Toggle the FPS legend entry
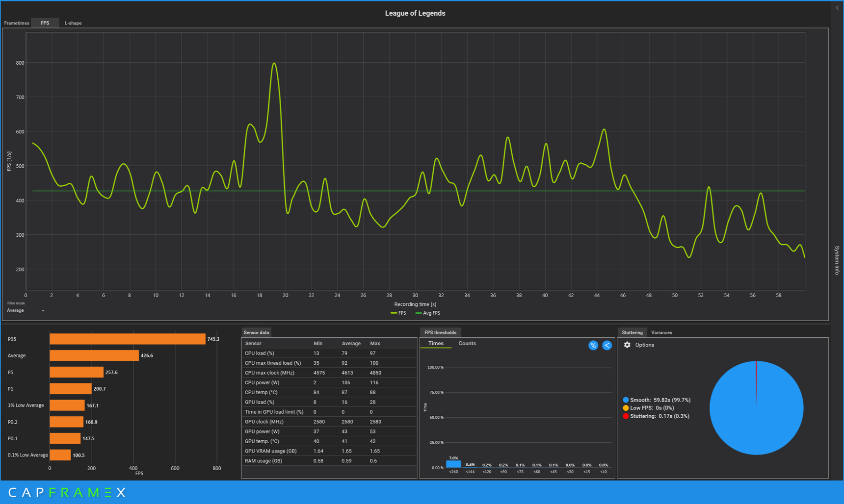This screenshot has width=844, height=504. pos(398,313)
